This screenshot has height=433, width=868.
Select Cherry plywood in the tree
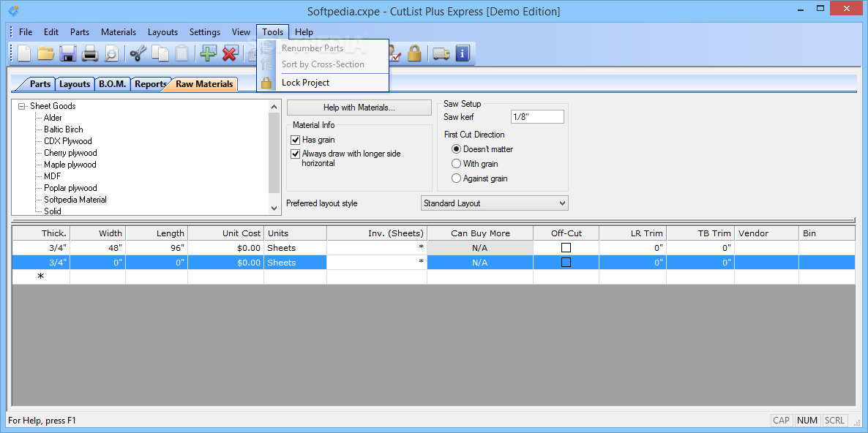(70, 153)
